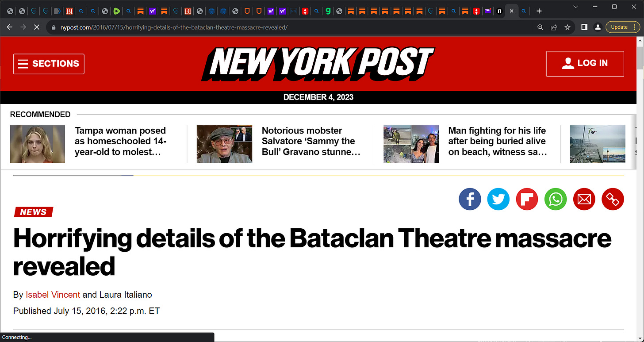Expand the tab search chevron
The width and height of the screenshot is (644, 342).
click(x=575, y=7)
